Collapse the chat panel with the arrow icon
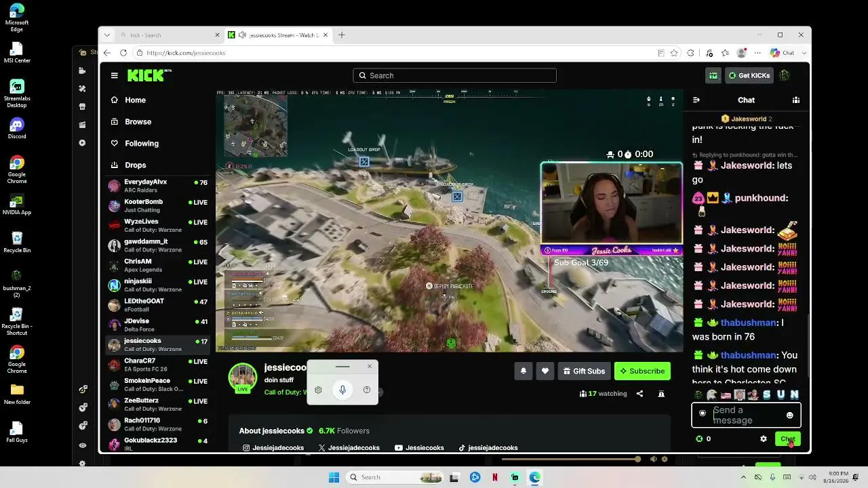 point(696,100)
